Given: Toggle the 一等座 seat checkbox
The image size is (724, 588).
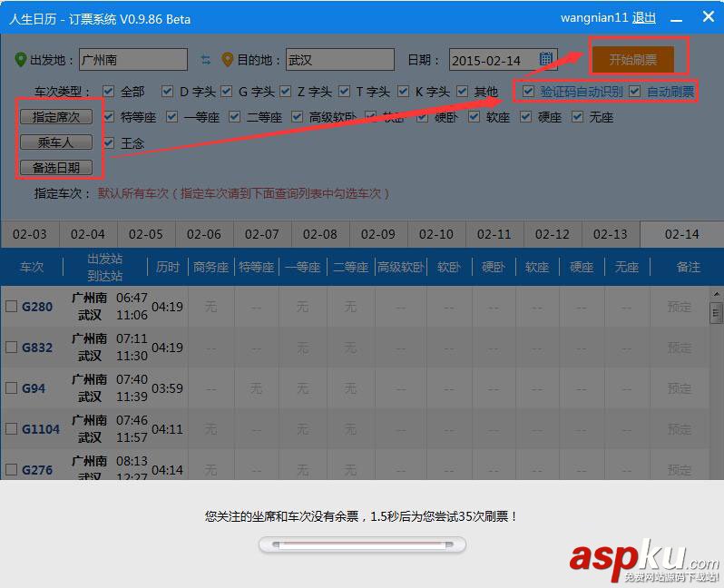Looking at the screenshot, I should coord(171,117).
